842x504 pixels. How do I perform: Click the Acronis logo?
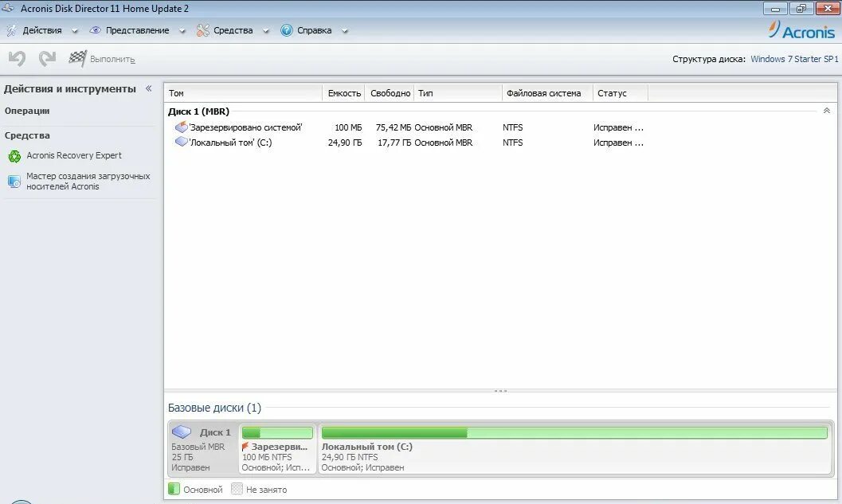point(801,30)
